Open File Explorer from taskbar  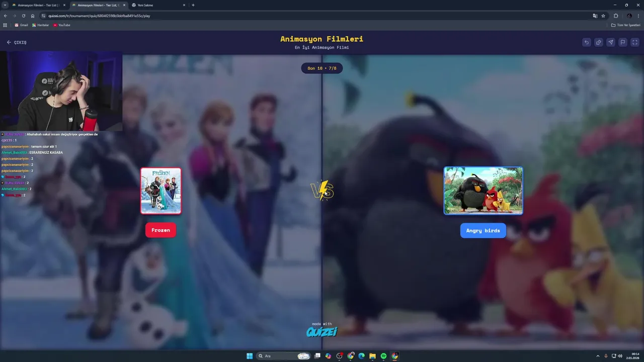coord(372,356)
